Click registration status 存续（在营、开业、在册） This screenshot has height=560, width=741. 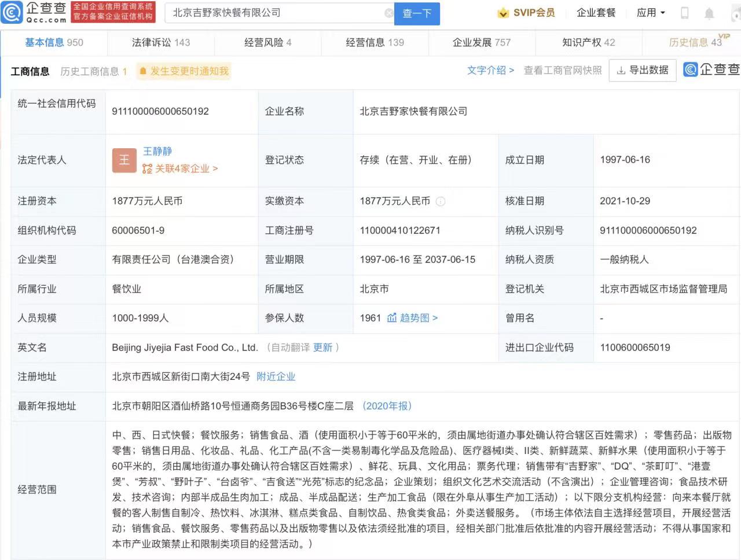tap(416, 160)
